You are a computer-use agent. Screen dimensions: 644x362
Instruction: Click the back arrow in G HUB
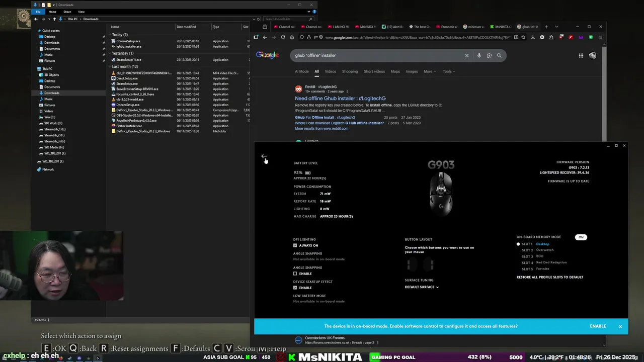coord(264,157)
